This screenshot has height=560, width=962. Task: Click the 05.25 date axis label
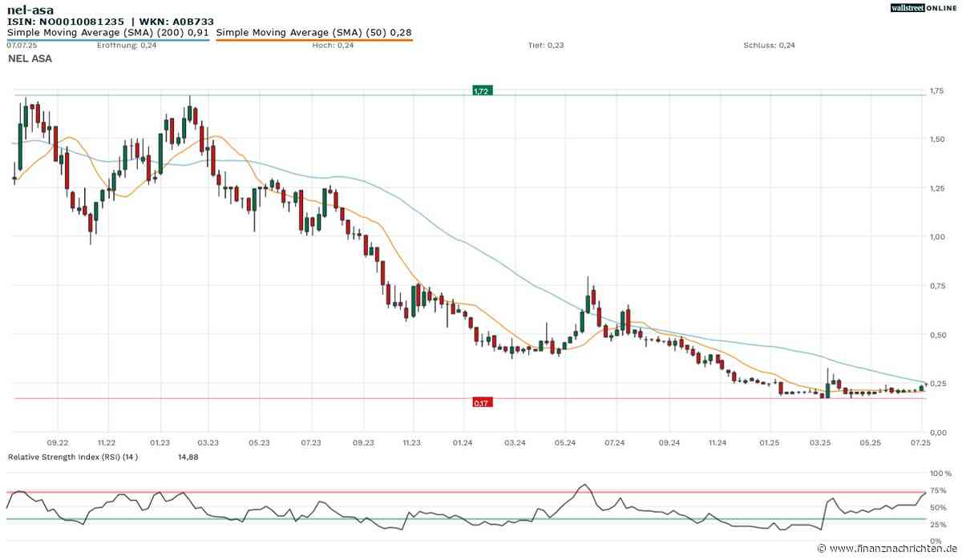[x=870, y=442]
